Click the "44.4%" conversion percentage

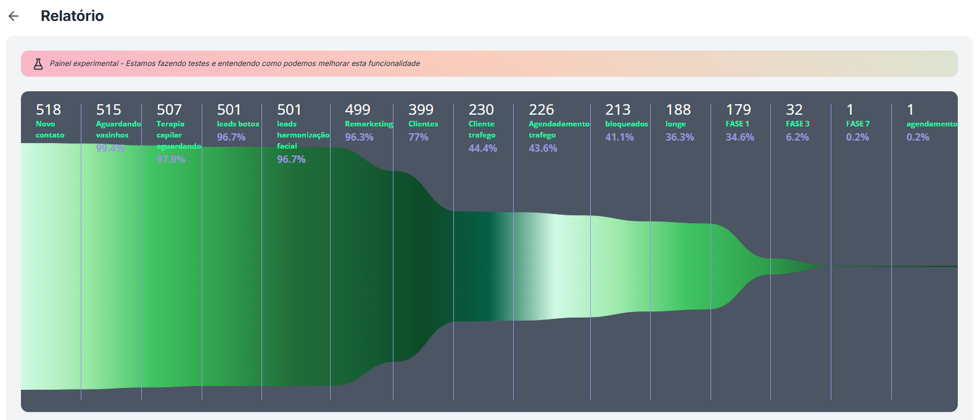coord(483,148)
